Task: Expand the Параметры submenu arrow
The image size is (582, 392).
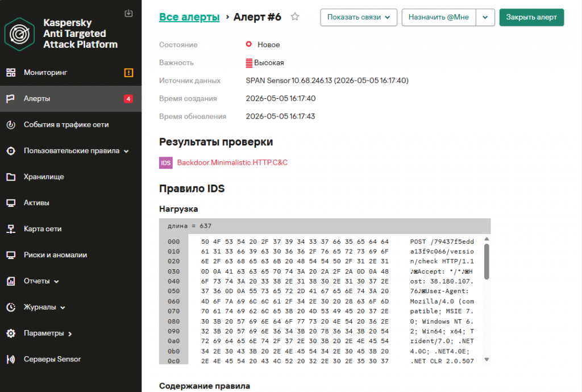Action: (x=70, y=334)
